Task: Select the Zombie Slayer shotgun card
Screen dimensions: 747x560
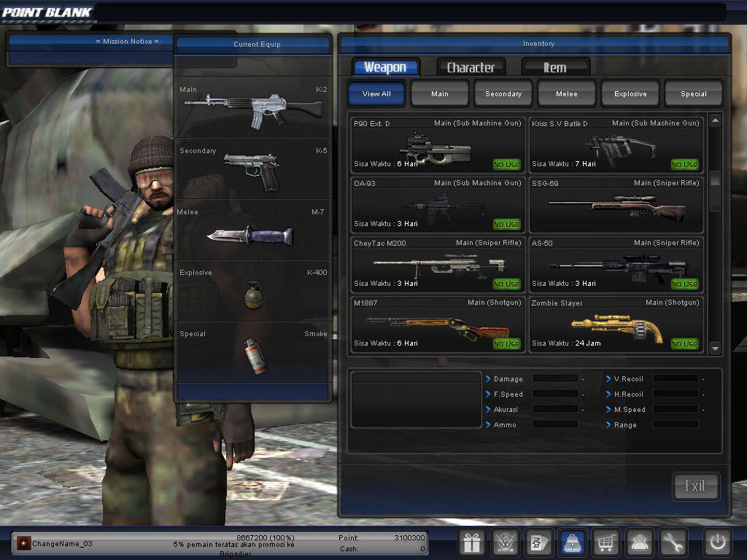Action: (616, 324)
